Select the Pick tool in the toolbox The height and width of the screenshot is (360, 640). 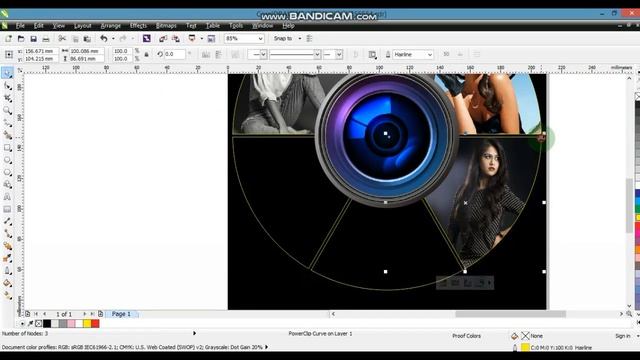pyautogui.click(x=7, y=73)
